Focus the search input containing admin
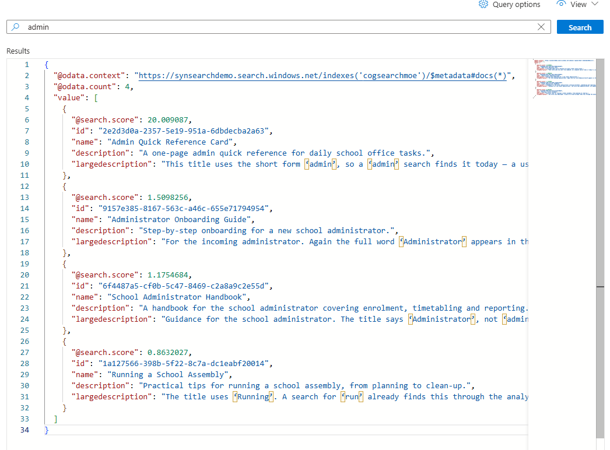Viewport: 610px width, 450px height. tap(278, 27)
